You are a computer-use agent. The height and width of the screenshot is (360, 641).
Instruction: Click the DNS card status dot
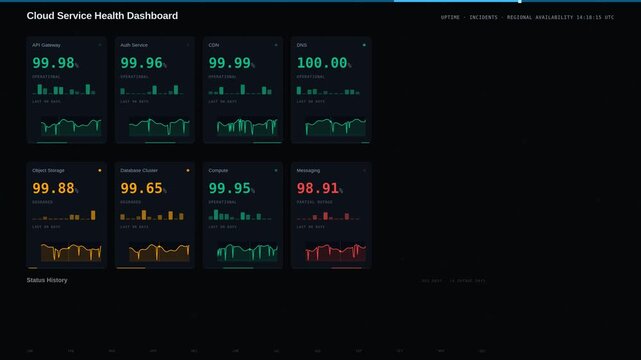tap(364, 45)
